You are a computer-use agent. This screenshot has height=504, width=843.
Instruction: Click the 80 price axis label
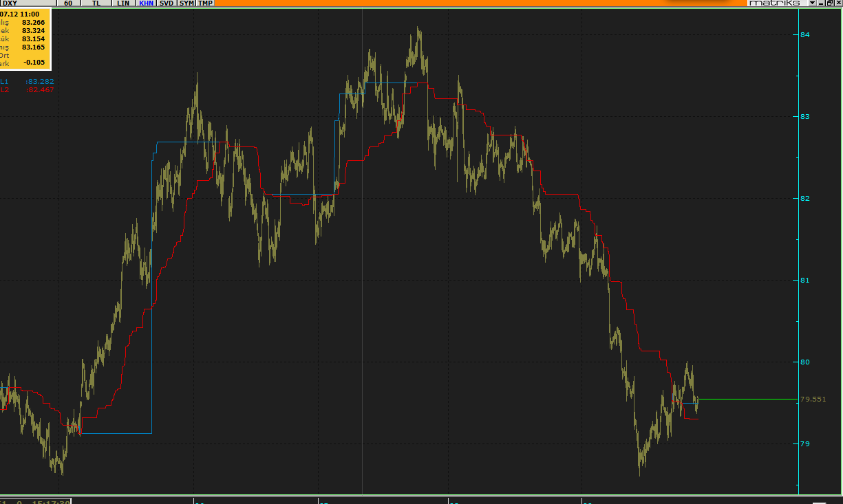[x=804, y=362]
